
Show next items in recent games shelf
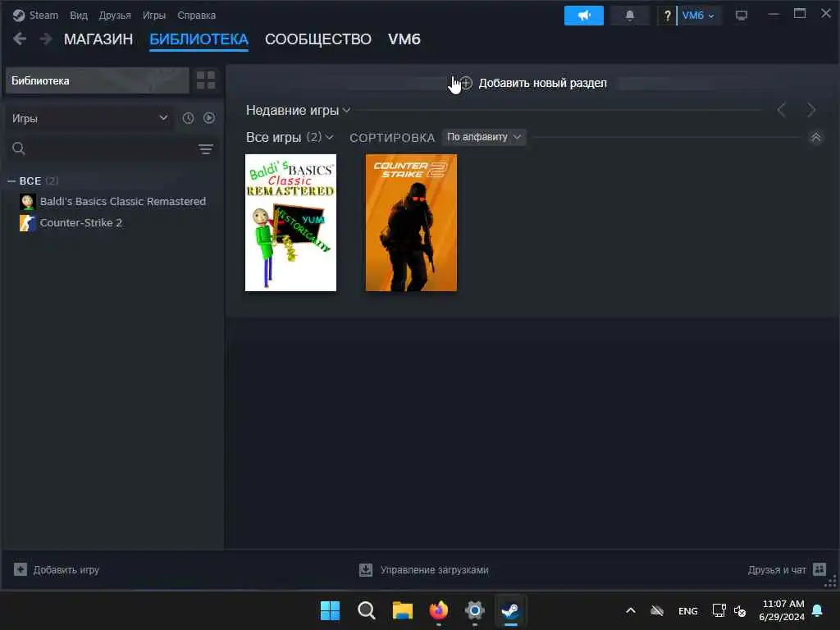[811, 111]
